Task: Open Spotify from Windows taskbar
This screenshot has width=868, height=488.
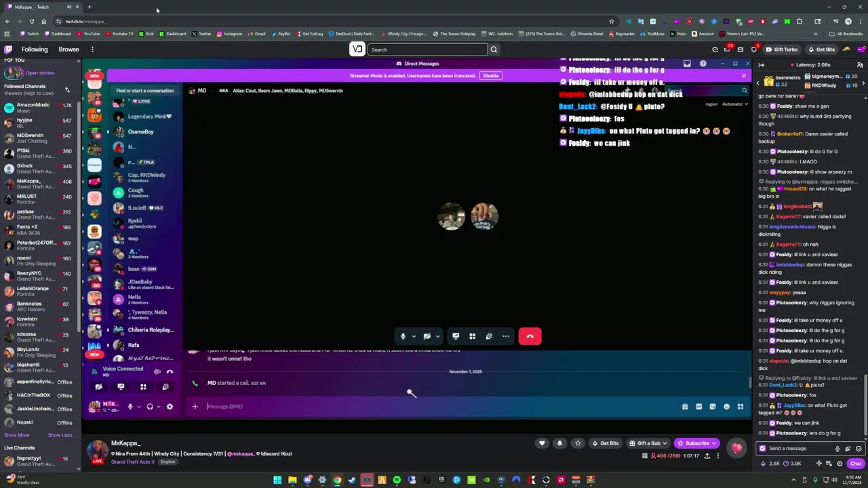Action: click(397, 480)
